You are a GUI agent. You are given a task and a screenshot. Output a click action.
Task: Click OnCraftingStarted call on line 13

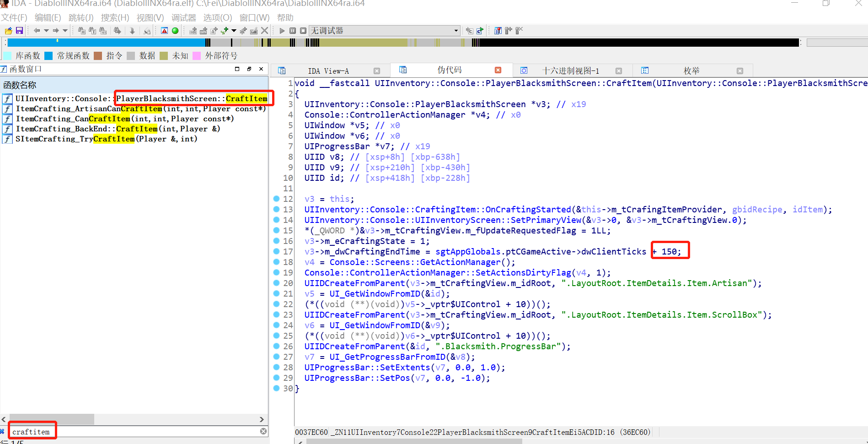(568, 210)
